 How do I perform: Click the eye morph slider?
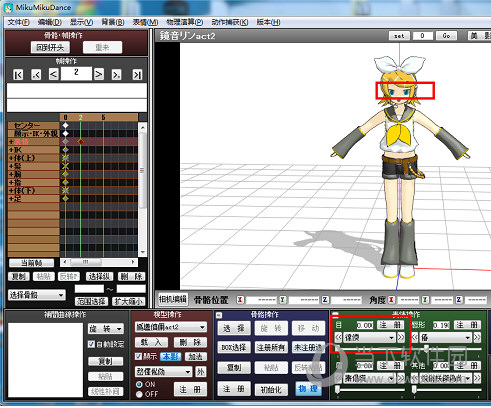pos(371,349)
